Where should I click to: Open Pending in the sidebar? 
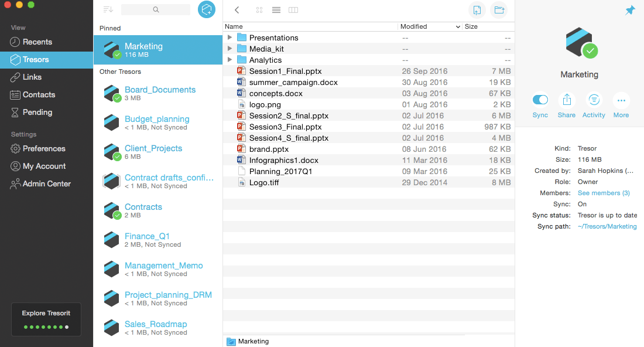tap(46, 112)
